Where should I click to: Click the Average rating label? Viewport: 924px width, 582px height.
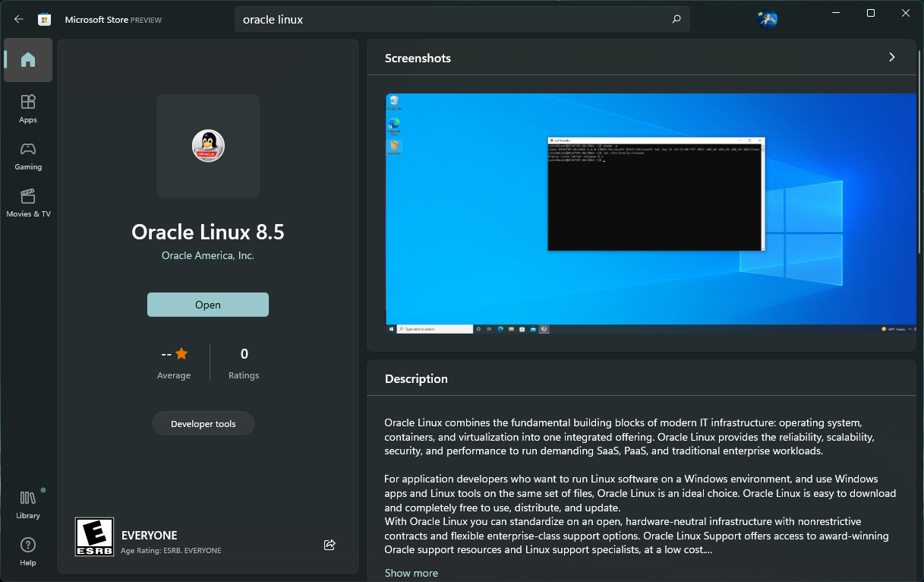pyautogui.click(x=174, y=375)
